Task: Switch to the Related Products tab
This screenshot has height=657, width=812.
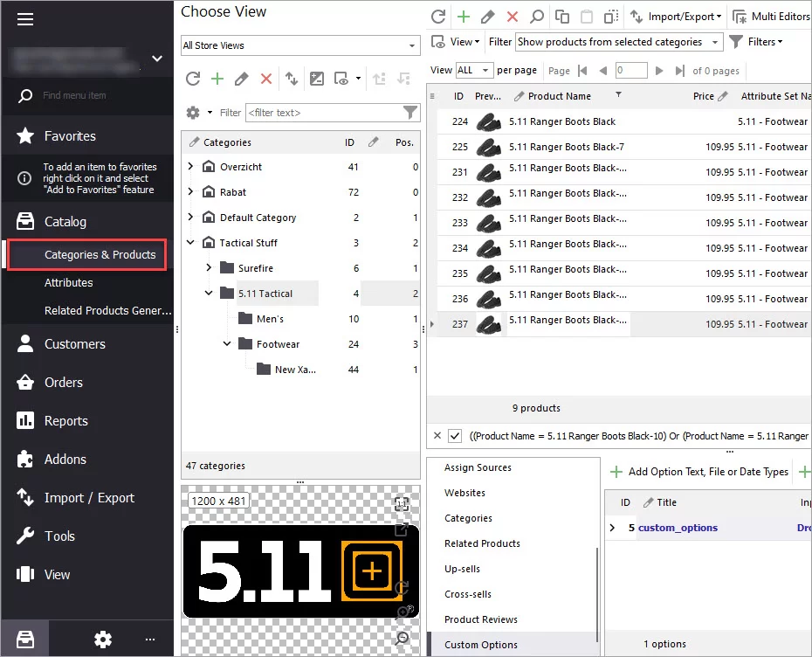Action: coord(482,543)
